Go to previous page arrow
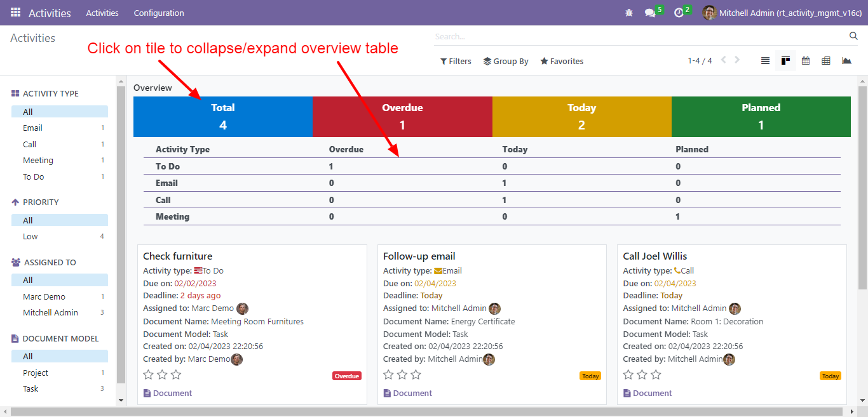This screenshot has width=868, height=417. [723, 60]
